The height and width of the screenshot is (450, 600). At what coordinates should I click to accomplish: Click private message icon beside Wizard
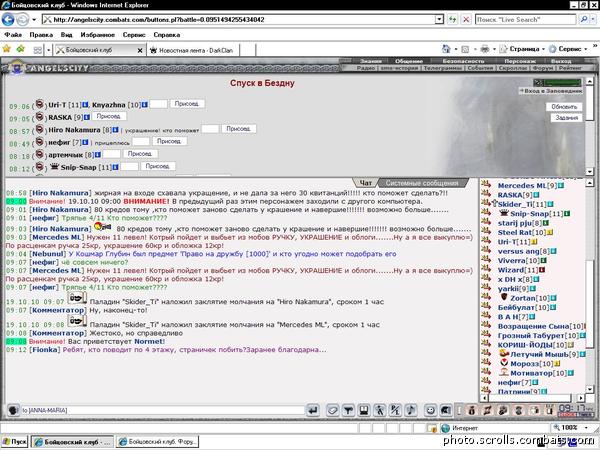[486, 269]
